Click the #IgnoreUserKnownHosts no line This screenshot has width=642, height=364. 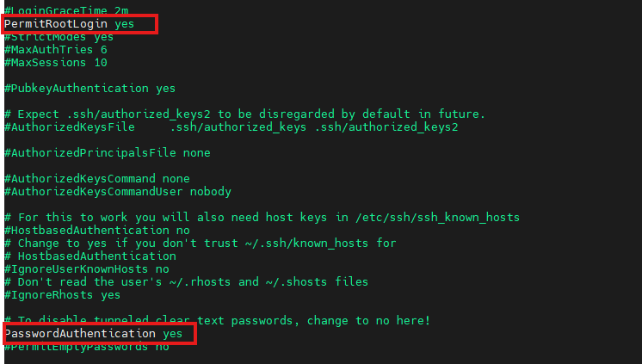[86, 268]
